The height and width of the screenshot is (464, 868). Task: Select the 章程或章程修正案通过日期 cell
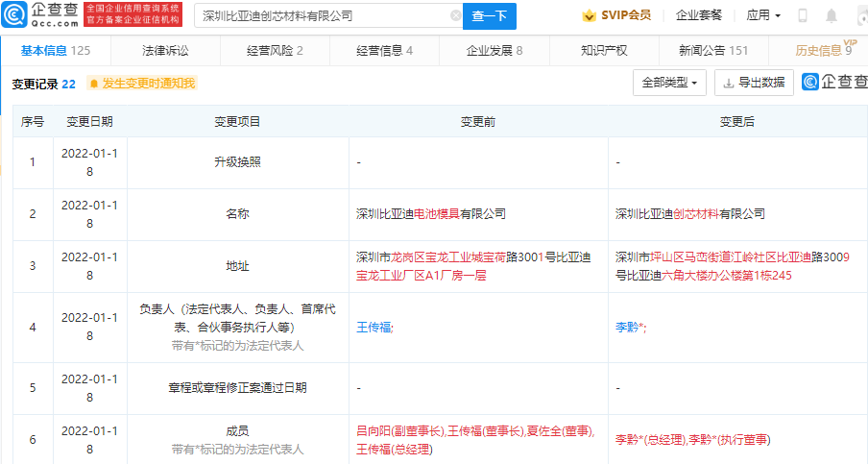click(237, 388)
